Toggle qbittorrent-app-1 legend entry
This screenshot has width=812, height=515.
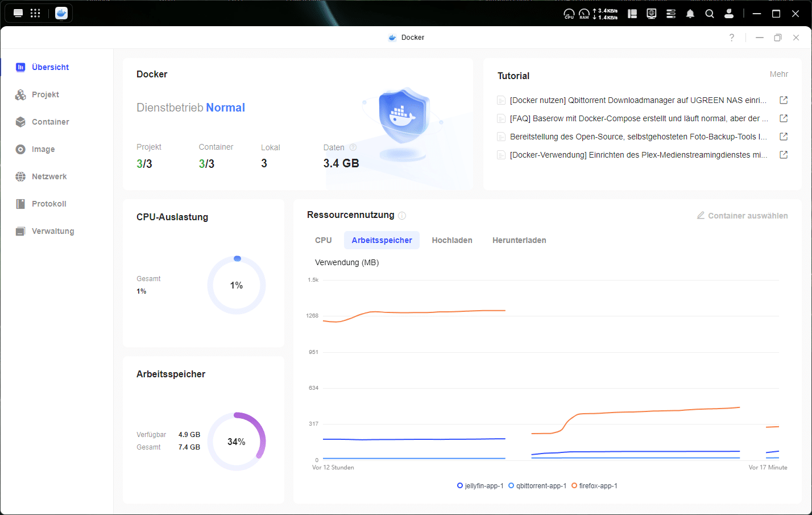(x=537, y=486)
